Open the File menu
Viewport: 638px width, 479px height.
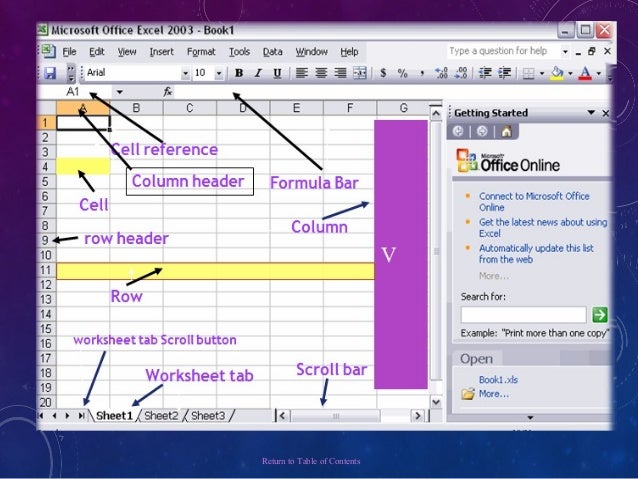[69, 52]
